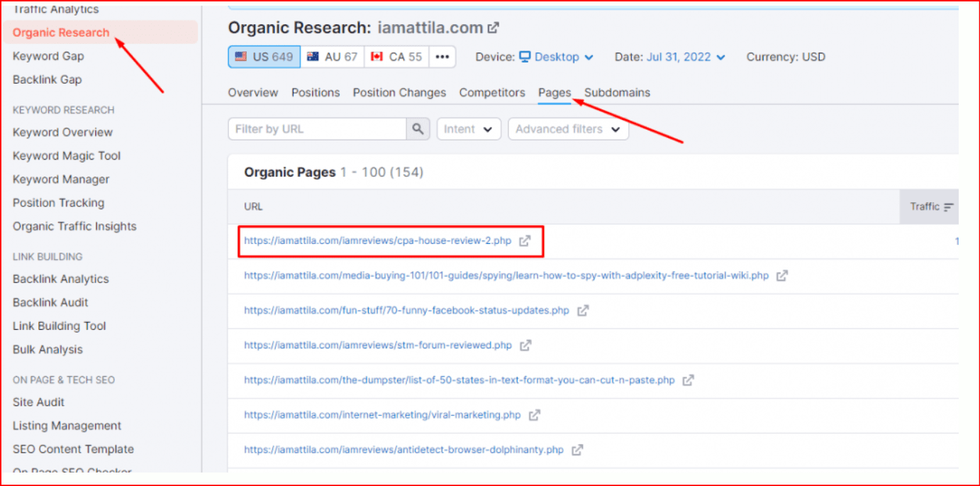Open external link icon for adplexity tutorial URL
Viewport: 980px width, 486px height.
[x=781, y=276]
